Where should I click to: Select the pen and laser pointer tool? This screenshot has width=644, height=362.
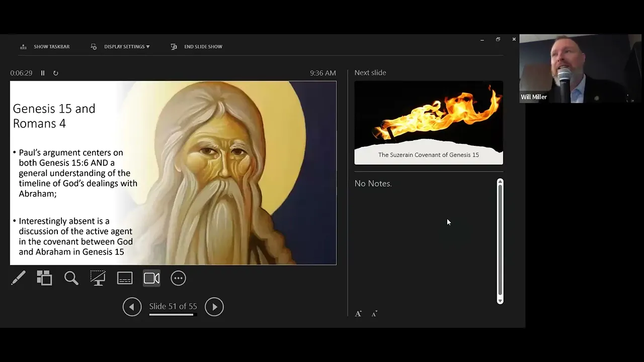click(18, 278)
